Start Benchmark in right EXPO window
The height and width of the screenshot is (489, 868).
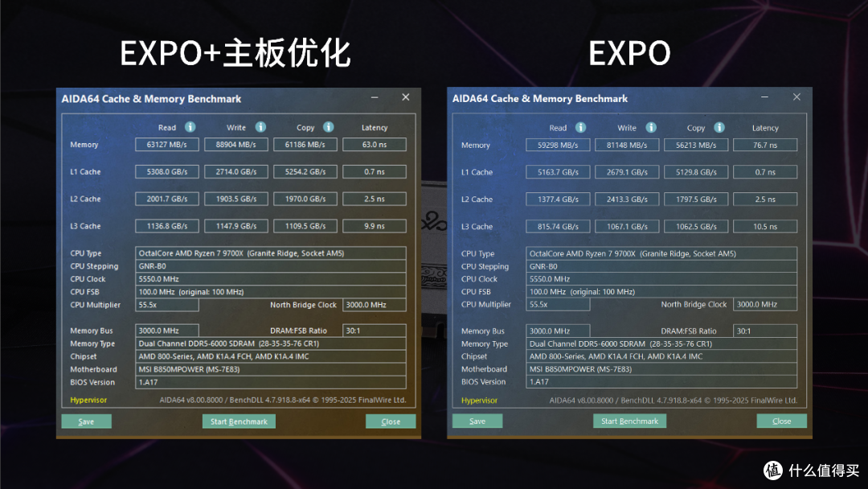(629, 421)
